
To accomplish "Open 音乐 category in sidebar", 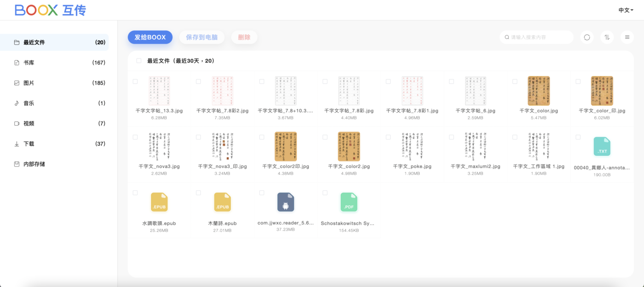I will (54, 103).
